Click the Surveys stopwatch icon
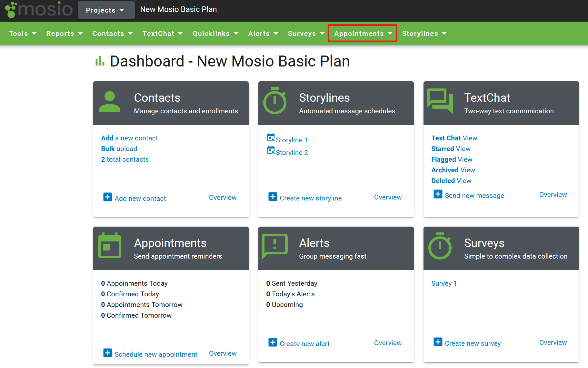This screenshot has width=588, height=368. (440, 246)
